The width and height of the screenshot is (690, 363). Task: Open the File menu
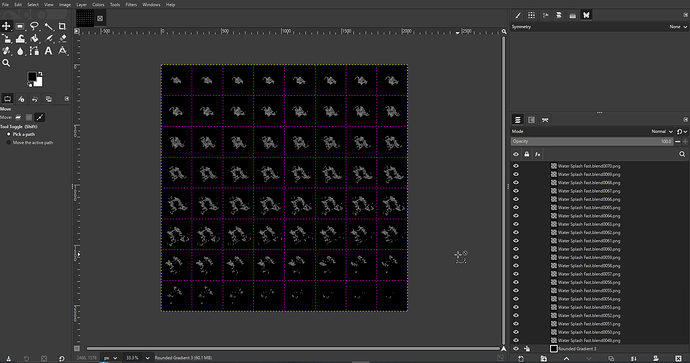tap(6, 4)
